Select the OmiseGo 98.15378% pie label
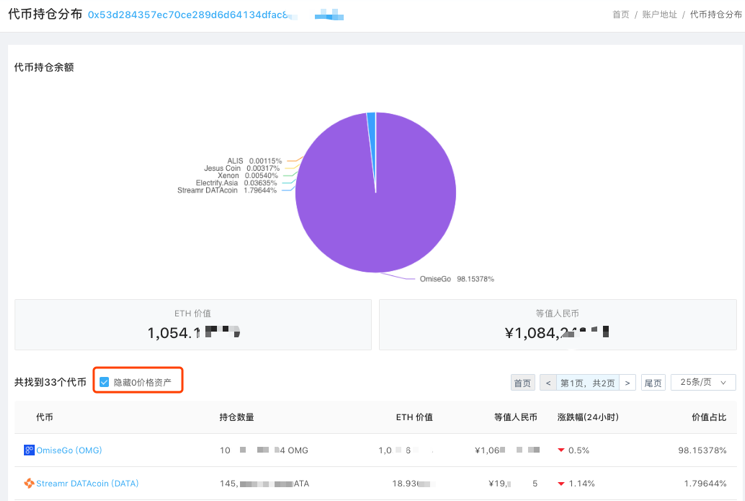Image resolution: width=745 pixels, height=501 pixels. [x=457, y=279]
